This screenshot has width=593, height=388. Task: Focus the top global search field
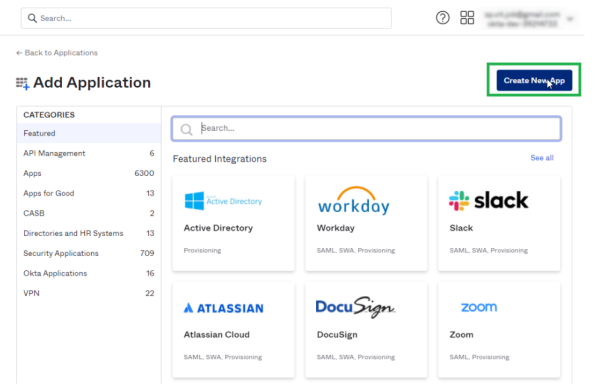click(206, 18)
